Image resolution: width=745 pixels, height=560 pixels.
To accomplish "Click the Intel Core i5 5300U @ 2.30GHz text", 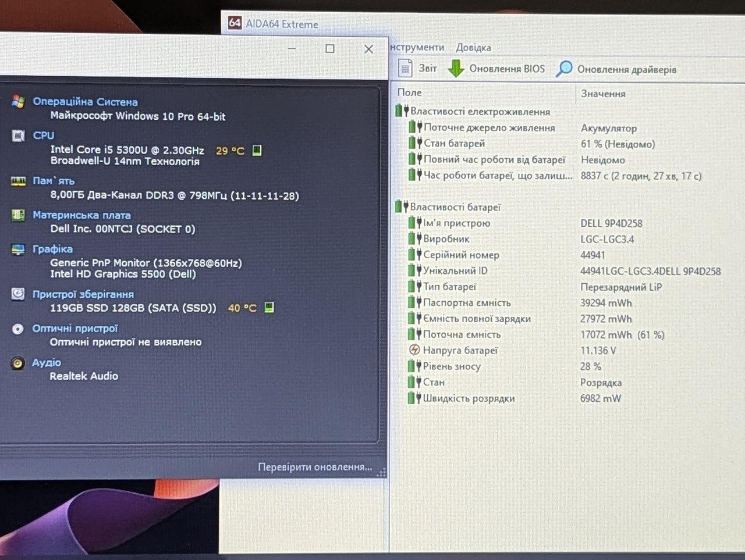I will [127, 150].
